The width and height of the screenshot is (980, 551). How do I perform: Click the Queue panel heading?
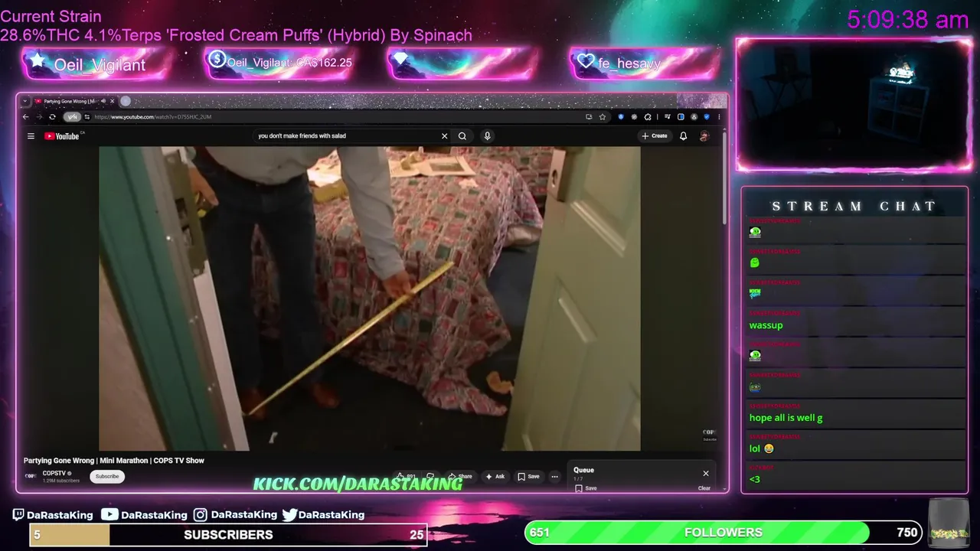(x=584, y=470)
